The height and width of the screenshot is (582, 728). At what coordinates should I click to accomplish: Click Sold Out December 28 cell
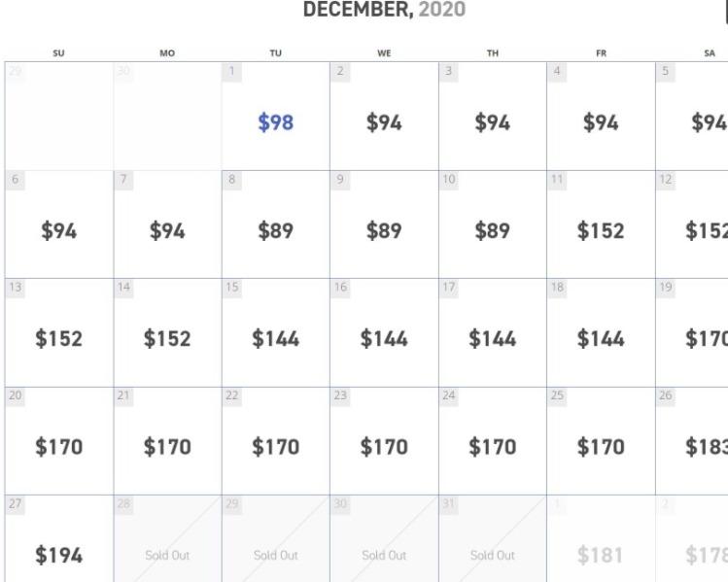pos(167,538)
